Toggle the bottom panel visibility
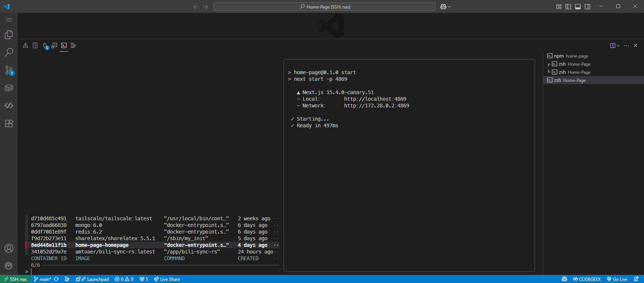Screen dimensions: 644x283 pos(578,7)
